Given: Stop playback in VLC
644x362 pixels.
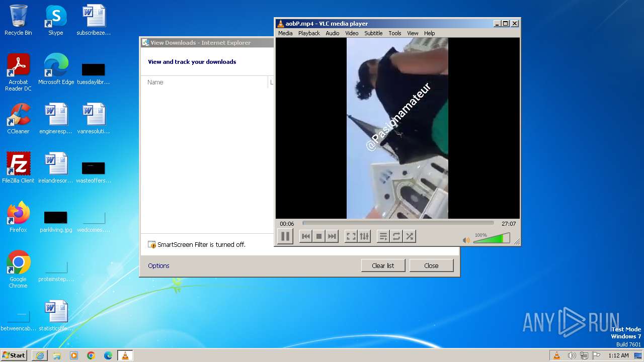Looking at the screenshot, I should point(318,236).
